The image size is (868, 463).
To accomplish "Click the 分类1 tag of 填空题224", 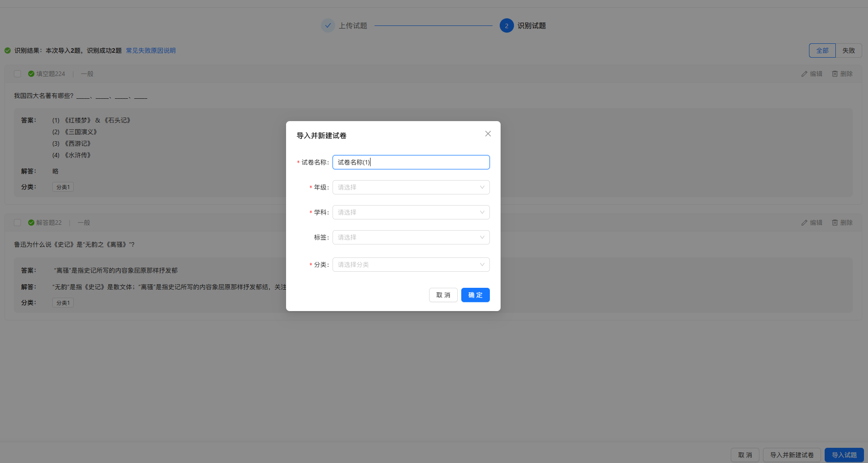I will pyautogui.click(x=63, y=187).
